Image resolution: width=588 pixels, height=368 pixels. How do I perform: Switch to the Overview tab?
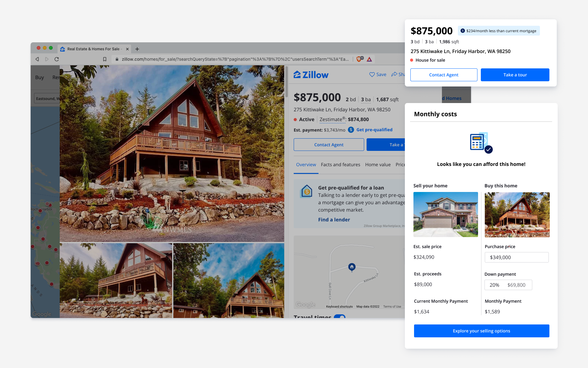pyautogui.click(x=306, y=165)
